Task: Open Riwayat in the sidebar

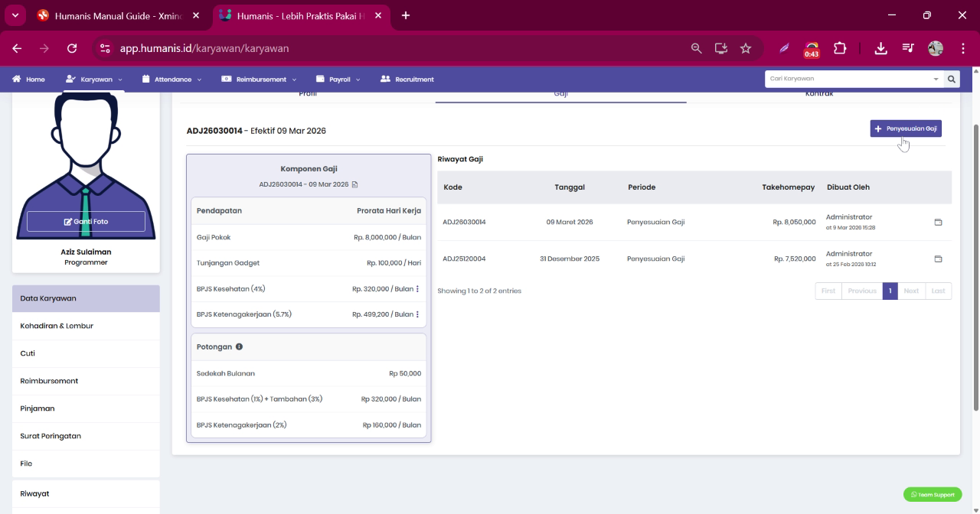Action: click(86, 493)
